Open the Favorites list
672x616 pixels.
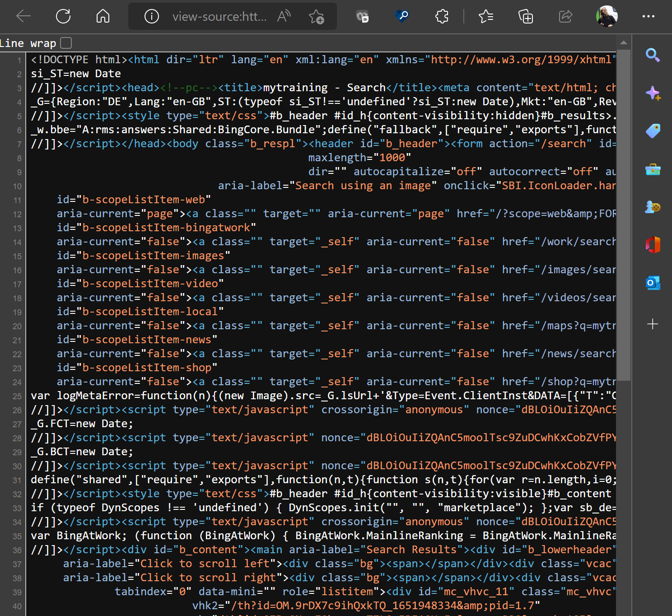486,17
